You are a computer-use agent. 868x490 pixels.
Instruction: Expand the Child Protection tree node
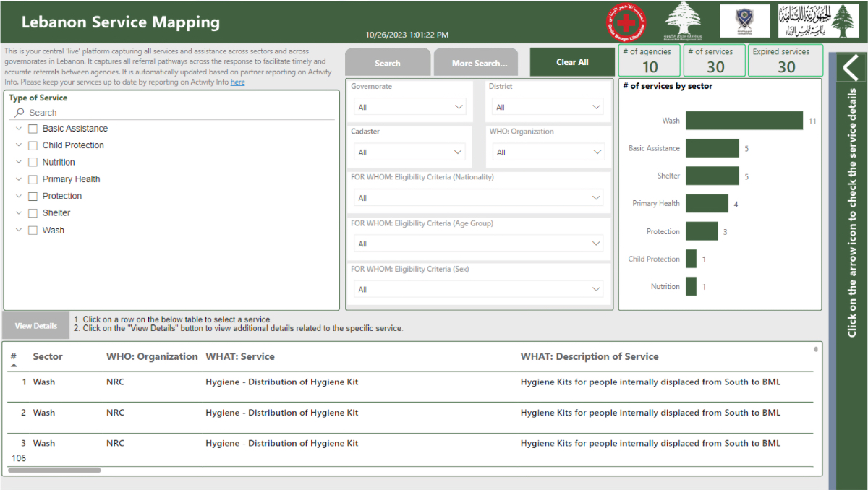click(19, 145)
